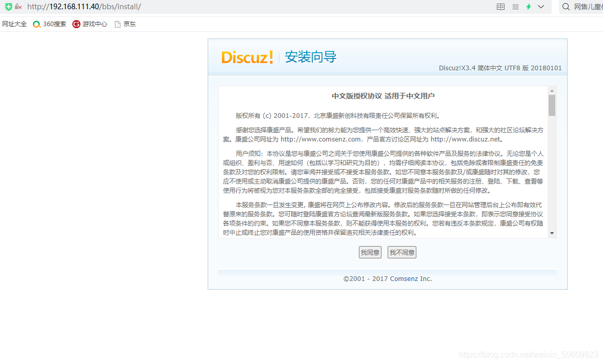The height and width of the screenshot is (364, 603).
Task: Open reader mode icon in address bar
Action: pos(500,7)
